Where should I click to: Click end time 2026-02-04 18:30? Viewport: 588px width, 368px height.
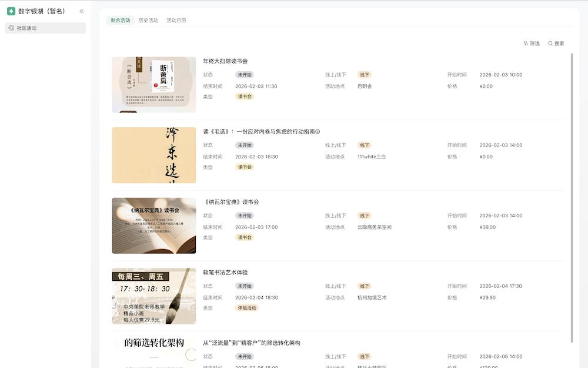click(x=256, y=297)
